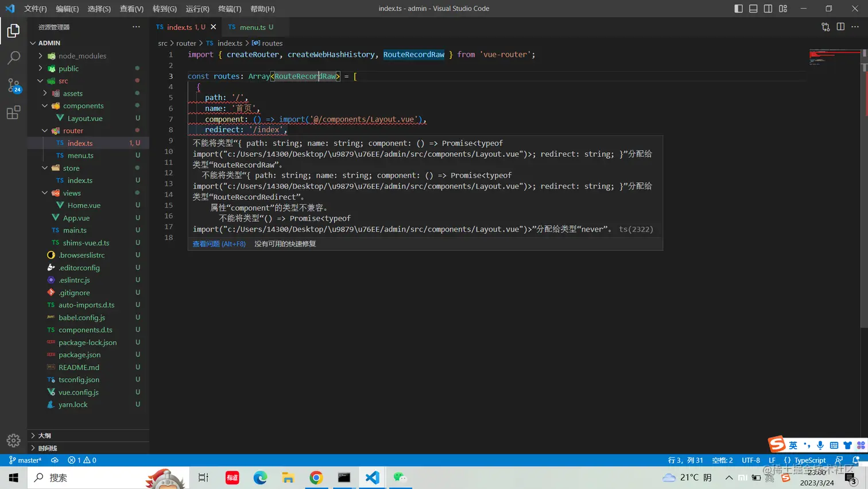Open the Extensions view icon

(x=13, y=113)
